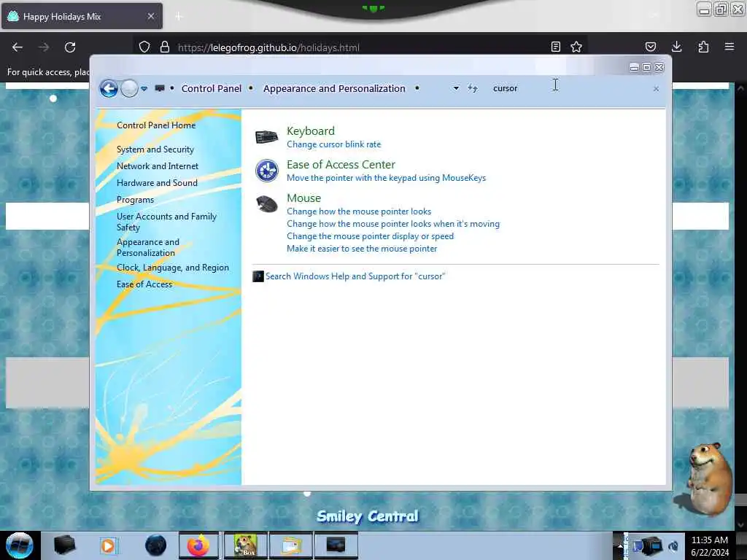Switch to the Control Panel taskbar button
The height and width of the screenshot is (560, 747).
[336, 545]
